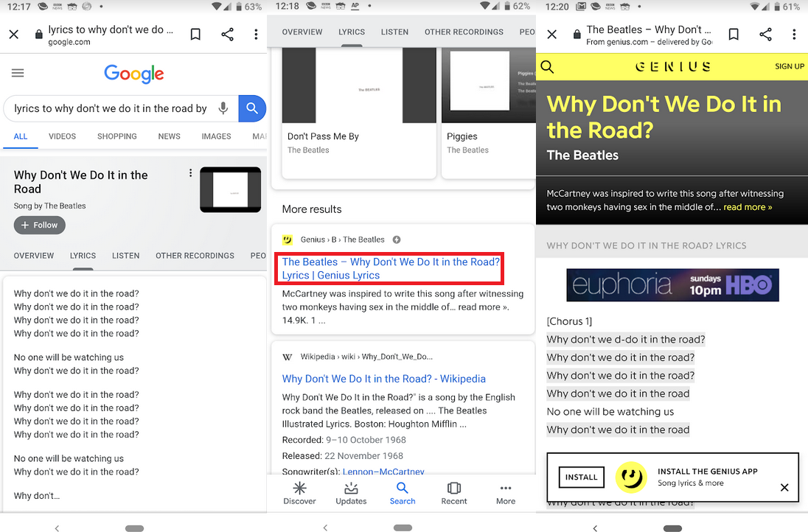This screenshot has height=532, width=808.
Task: Click SIGN UP on Genius
Action: [x=790, y=66]
